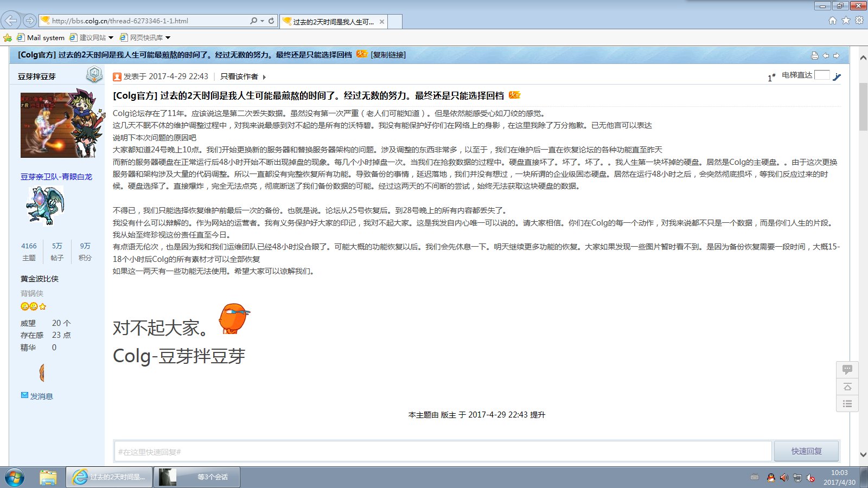868x488 pixels.
Task: Open address bar search dropdown arrow
Action: pyautogui.click(x=263, y=21)
